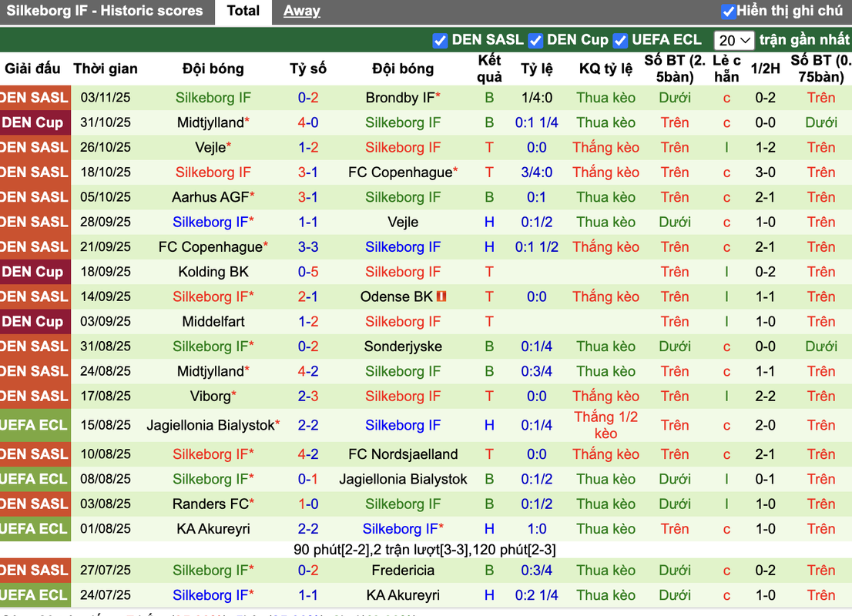Click the 3-0 half-time score on 18/10/25

pos(765,172)
